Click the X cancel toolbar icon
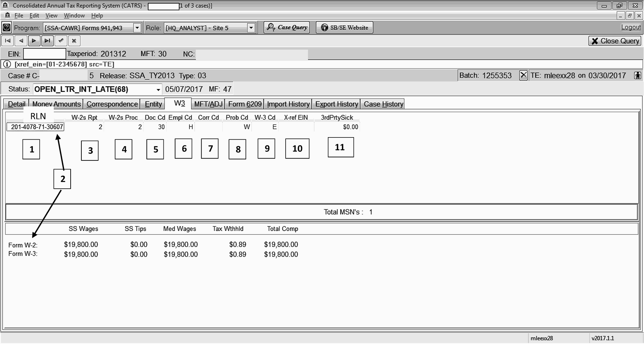The height and width of the screenshot is (344, 644). pos(74,41)
